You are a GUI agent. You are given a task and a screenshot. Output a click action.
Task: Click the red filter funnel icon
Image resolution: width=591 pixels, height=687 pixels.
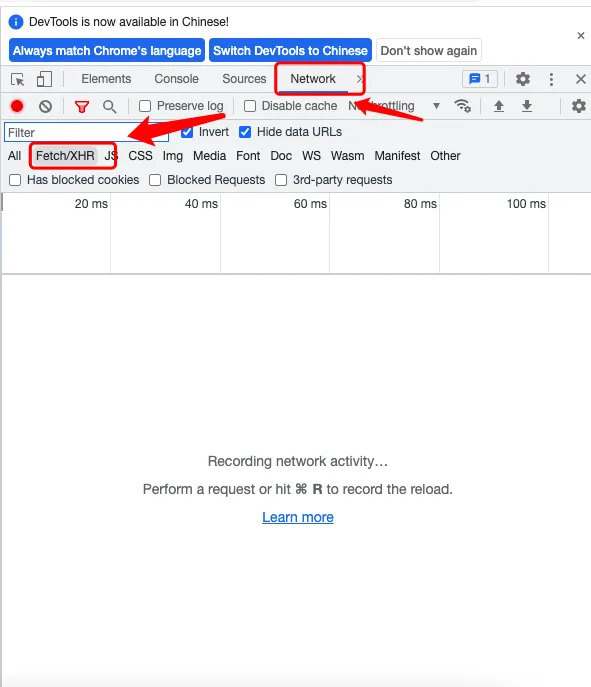click(x=82, y=106)
